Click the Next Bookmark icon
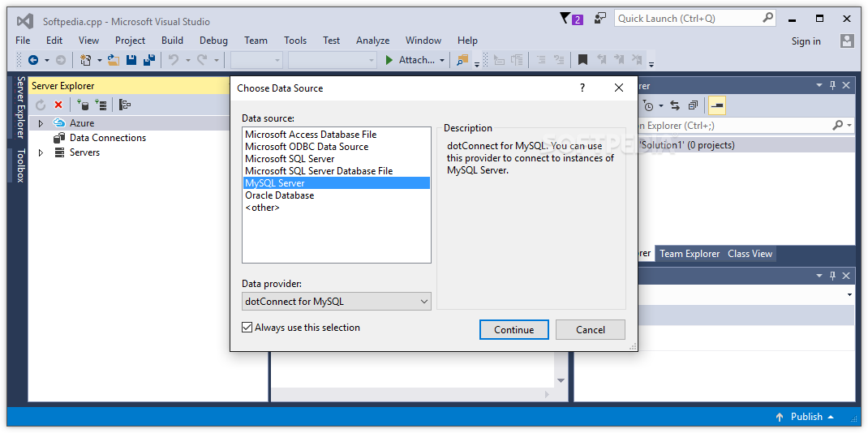 [619, 60]
